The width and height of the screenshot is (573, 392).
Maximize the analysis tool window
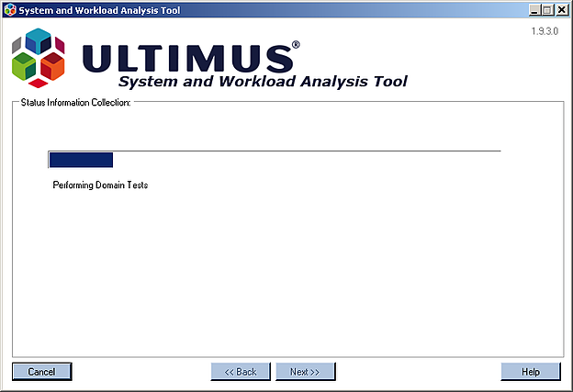click(x=547, y=10)
